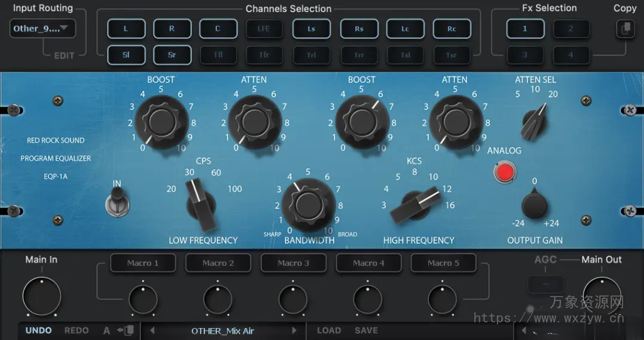The width and height of the screenshot is (644, 340).
Task: Click the CPS low frequency selector
Action: 201,205
